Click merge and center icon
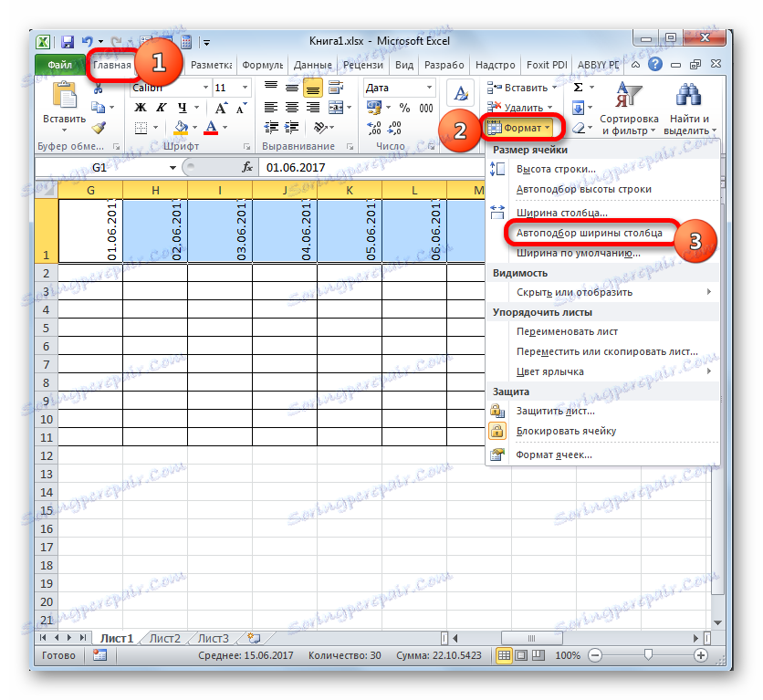The image size is (763, 700). 336,108
